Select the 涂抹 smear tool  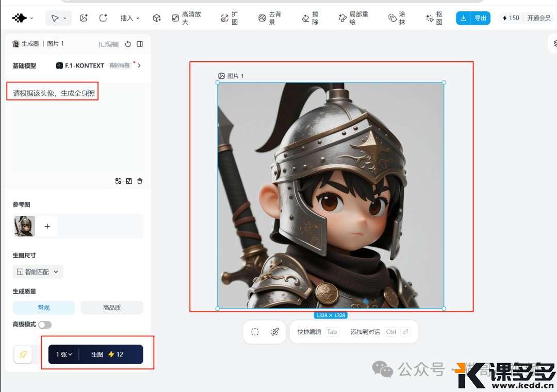(397, 18)
